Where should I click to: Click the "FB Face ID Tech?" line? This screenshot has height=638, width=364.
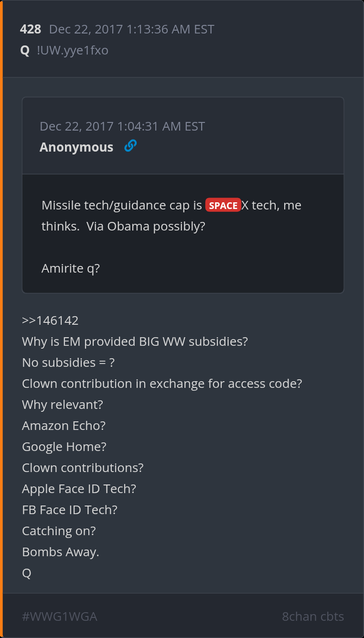coord(70,510)
